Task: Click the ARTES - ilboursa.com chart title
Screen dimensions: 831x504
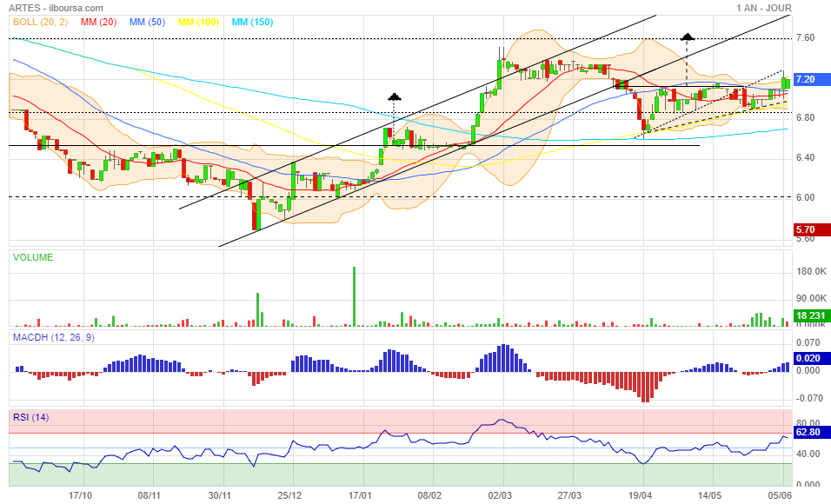Action: point(56,8)
